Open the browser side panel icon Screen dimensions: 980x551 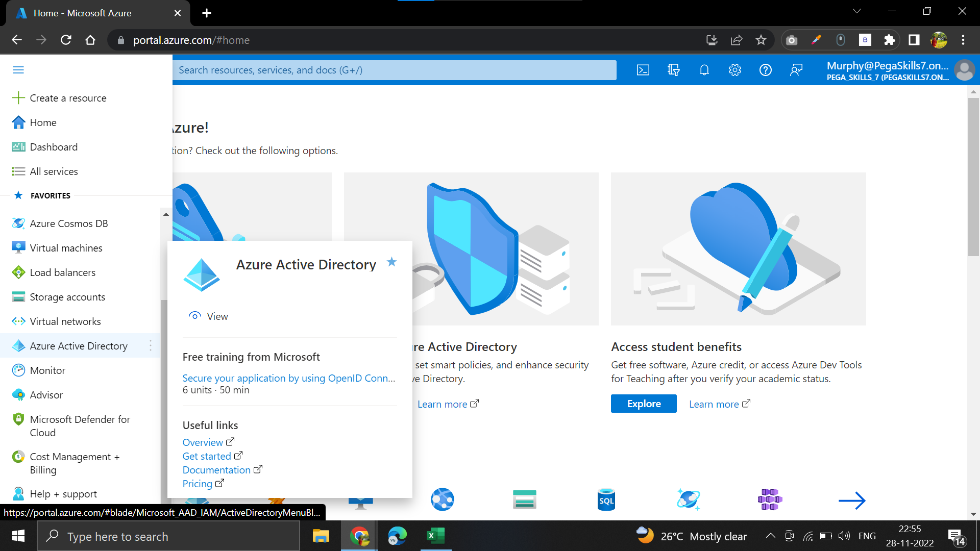[x=914, y=40]
